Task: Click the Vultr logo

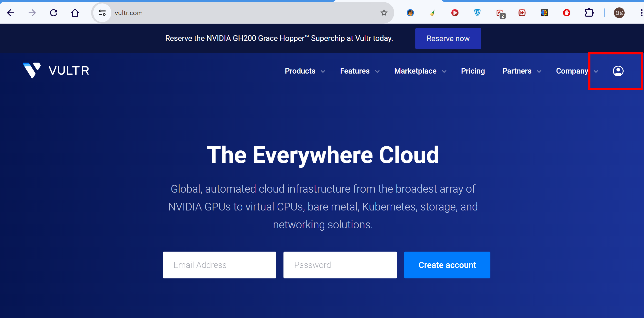Action: pos(56,70)
